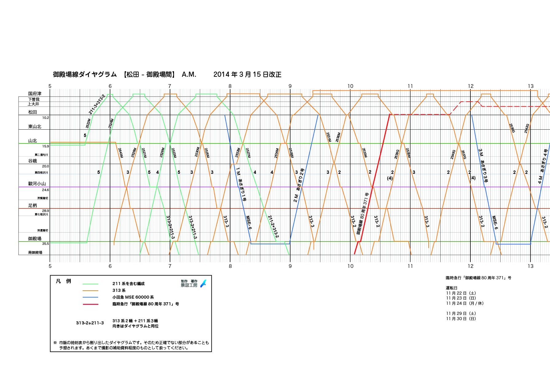Click the 南御殿場 station label
Image resolution: width=550 pixels, height=392 pixels.
coord(35,253)
